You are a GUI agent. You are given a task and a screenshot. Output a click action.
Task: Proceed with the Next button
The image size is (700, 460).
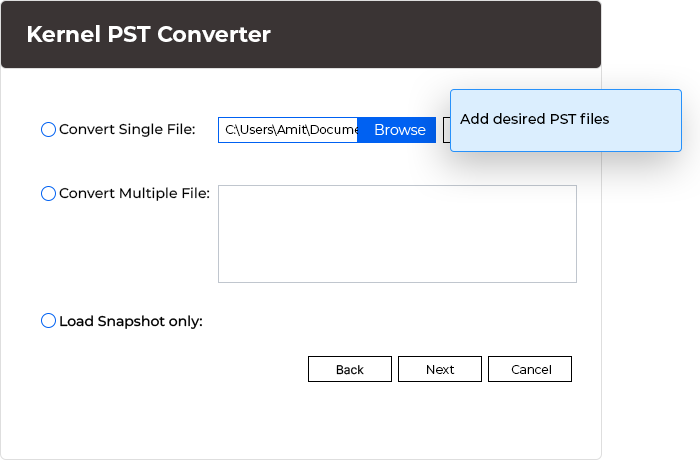click(440, 369)
